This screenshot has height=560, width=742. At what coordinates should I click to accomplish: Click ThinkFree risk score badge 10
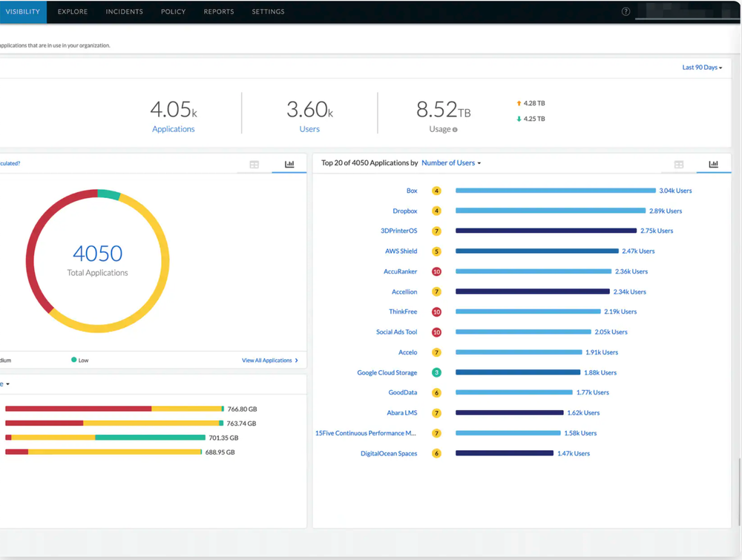[436, 312]
